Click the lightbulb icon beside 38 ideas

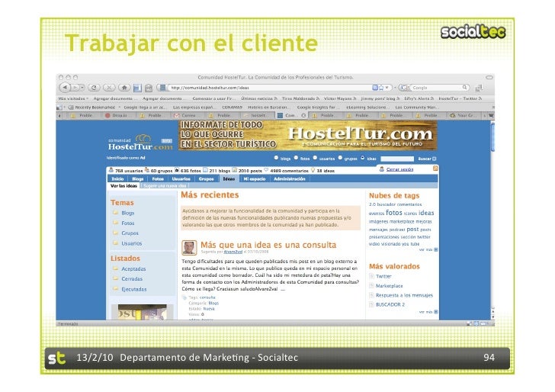[313, 170]
